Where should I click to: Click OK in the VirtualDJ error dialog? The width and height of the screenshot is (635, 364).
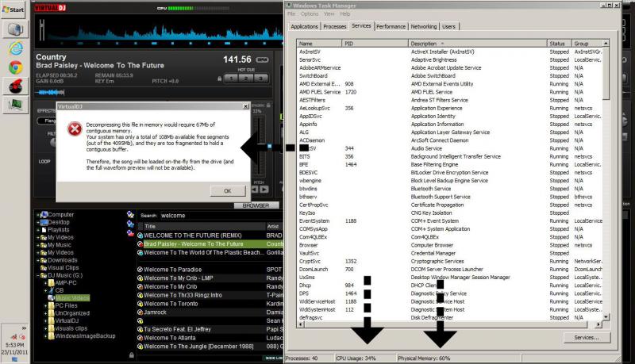[x=227, y=191]
